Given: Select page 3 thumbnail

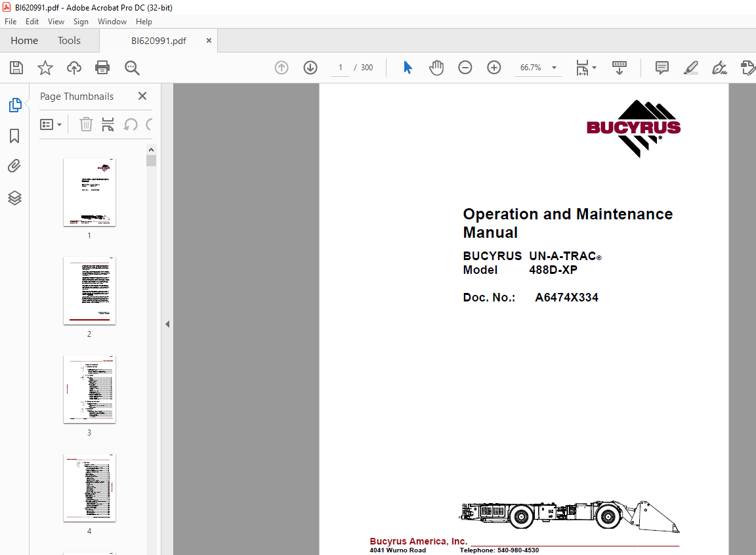Looking at the screenshot, I should point(90,389).
